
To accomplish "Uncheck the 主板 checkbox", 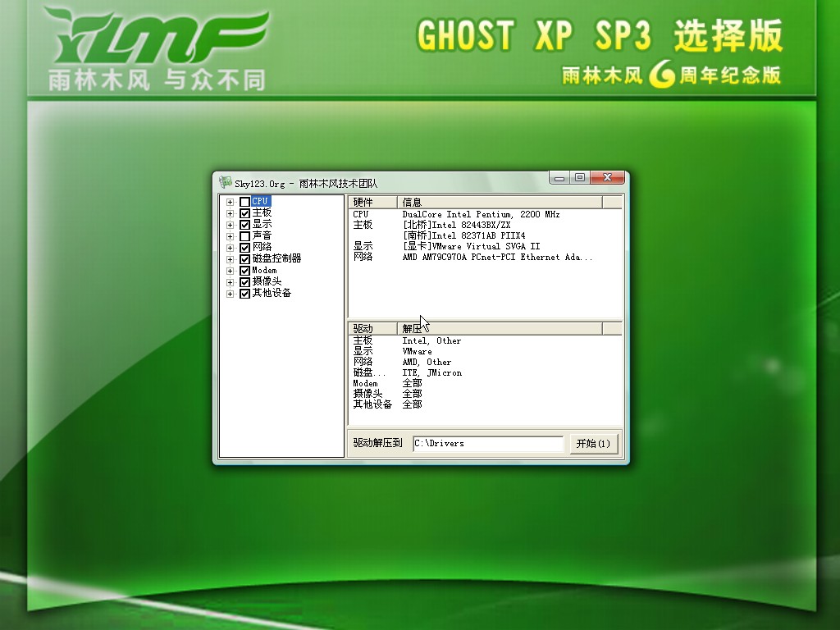I will 244,213.
